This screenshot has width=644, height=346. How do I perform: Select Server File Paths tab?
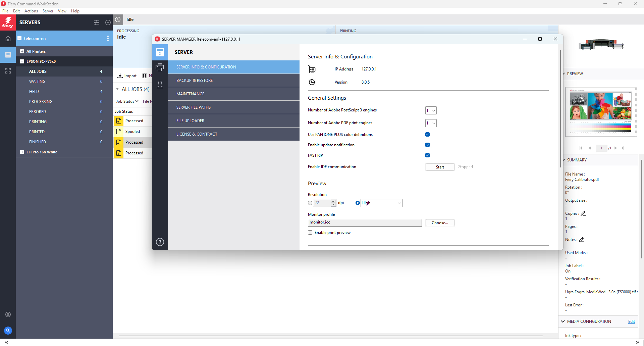coord(234,107)
